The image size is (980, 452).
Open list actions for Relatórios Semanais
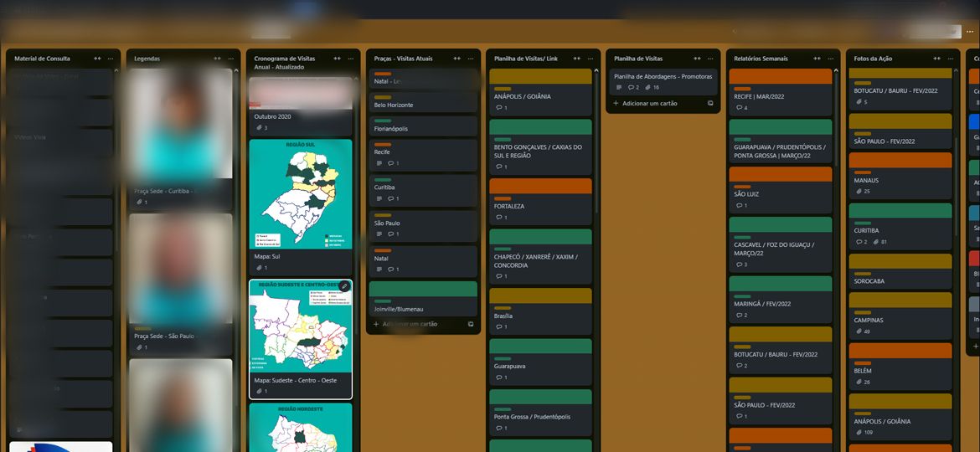pos(829,59)
